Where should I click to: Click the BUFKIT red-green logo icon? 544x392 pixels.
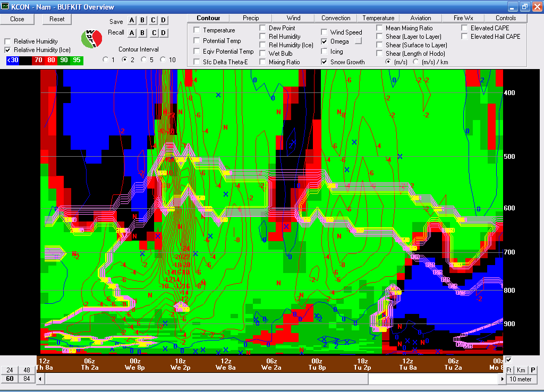click(x=91, y=38)
